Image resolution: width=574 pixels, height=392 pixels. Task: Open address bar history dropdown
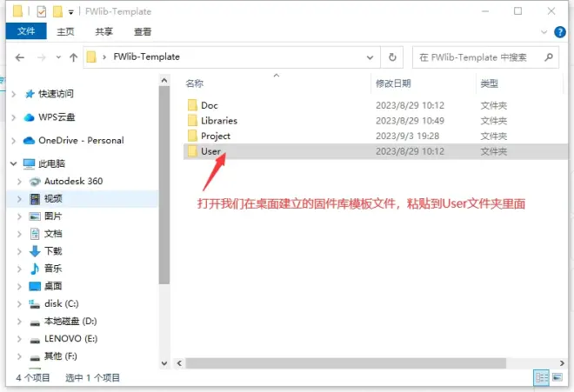pos(370,57)
